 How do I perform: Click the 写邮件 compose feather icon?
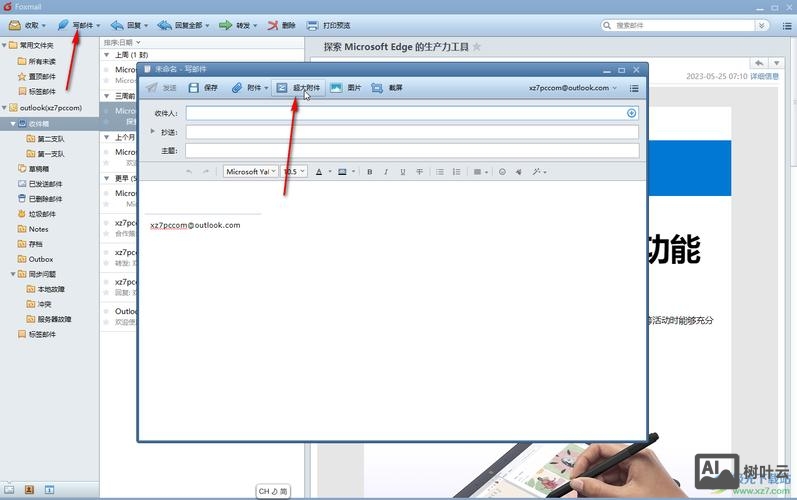point(63,25)
